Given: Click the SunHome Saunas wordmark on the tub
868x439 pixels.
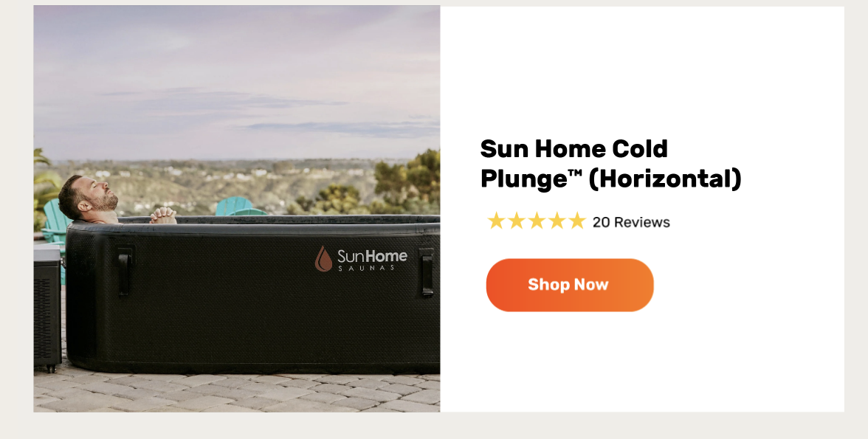Looking at the screenshot, I should point(372,260).
